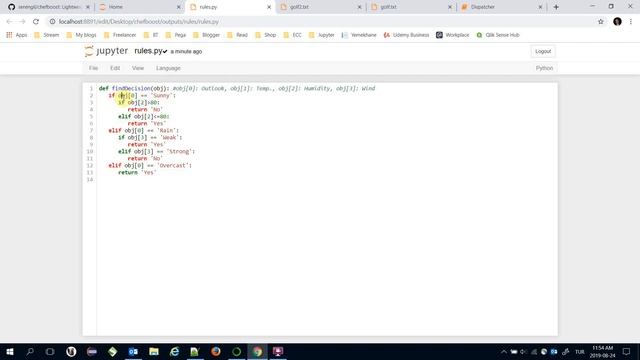Click the Logout button

click(x=543, y=51)
